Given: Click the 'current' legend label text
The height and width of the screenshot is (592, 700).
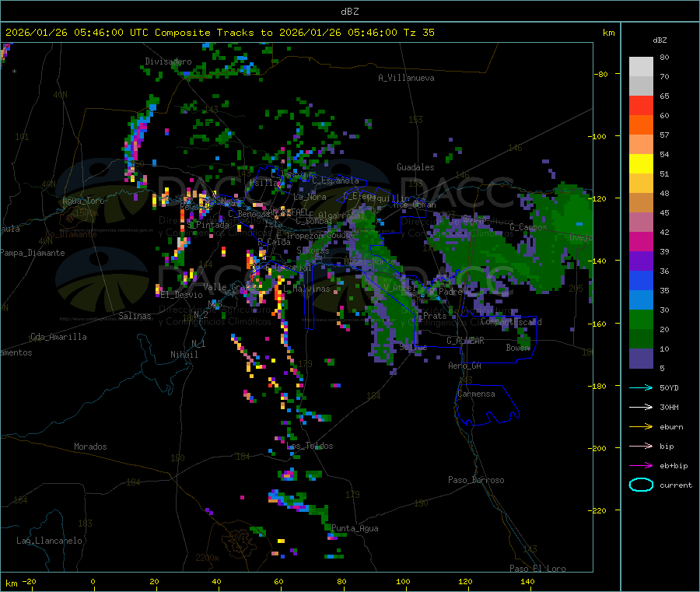Looking at the screenshot, I should 676,485.
